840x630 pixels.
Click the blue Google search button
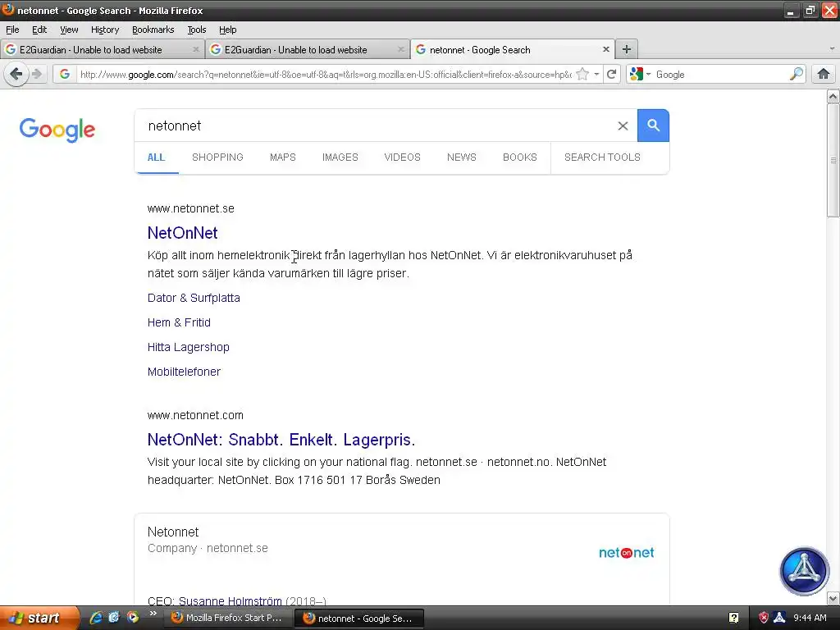point(653,126)
